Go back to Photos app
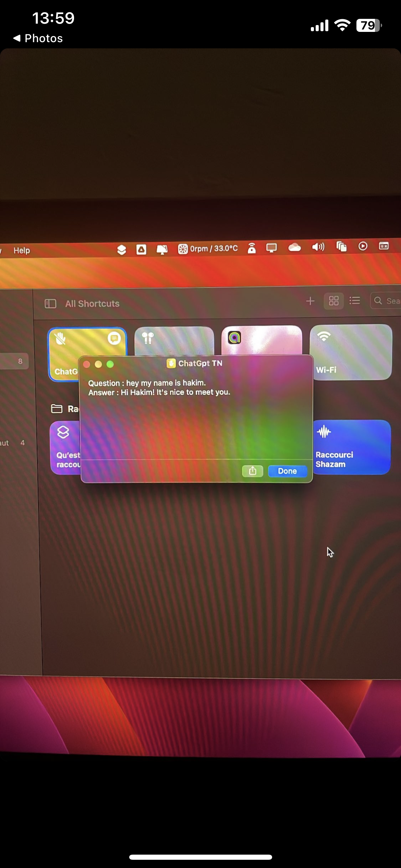The height and width of the screenshot is (868, 401). [38, 38]
